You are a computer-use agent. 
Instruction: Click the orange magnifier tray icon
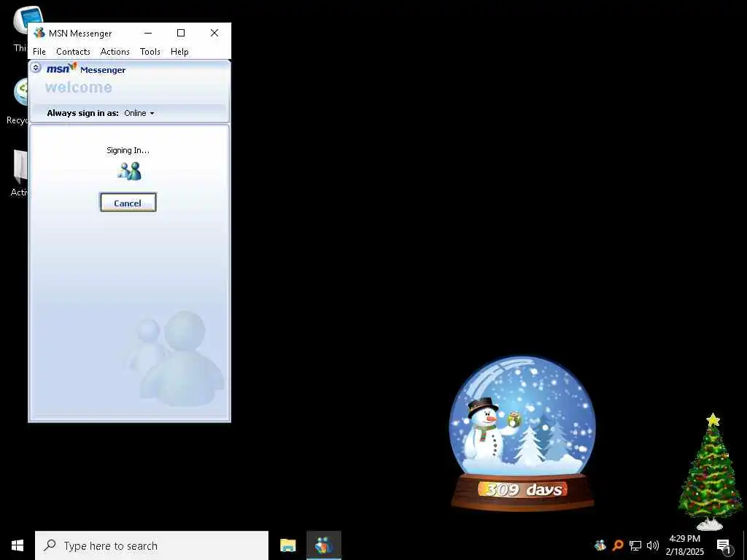617,545
